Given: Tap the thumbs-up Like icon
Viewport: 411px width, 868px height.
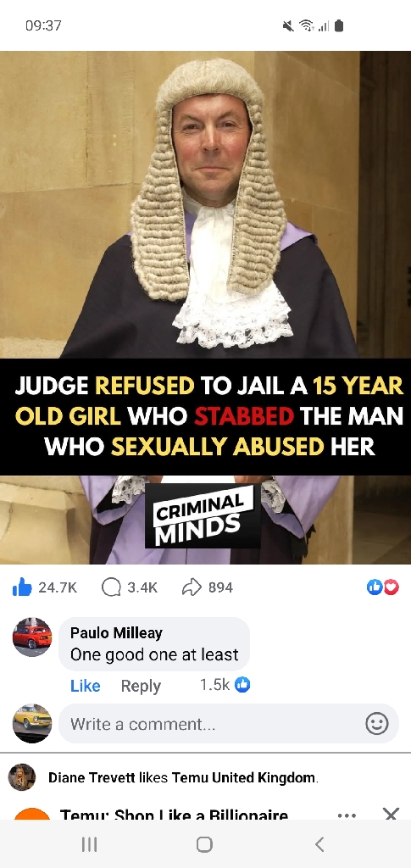Looking at the screenshot, I should coord(22,587).
